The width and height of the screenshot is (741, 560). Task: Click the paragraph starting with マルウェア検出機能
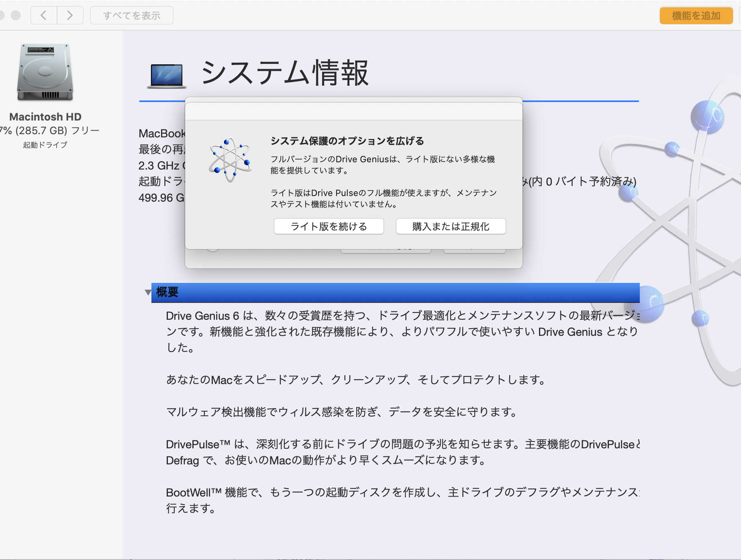[341, 412]
